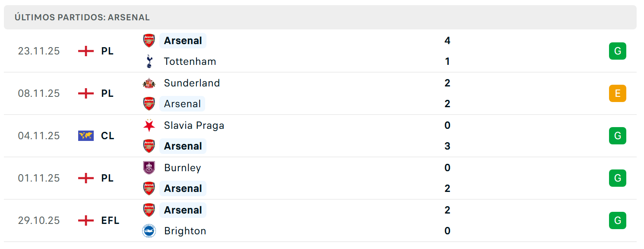
Task: Click the green G badge for Burnley match
Action: [x=618, y=178]
